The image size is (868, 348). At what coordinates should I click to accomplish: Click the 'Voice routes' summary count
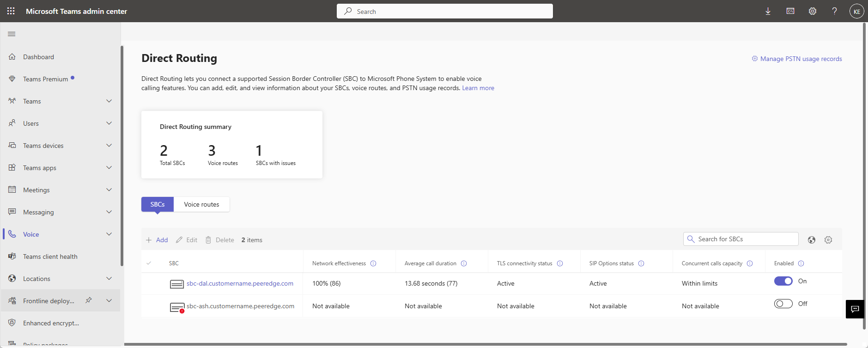point(212,151)
